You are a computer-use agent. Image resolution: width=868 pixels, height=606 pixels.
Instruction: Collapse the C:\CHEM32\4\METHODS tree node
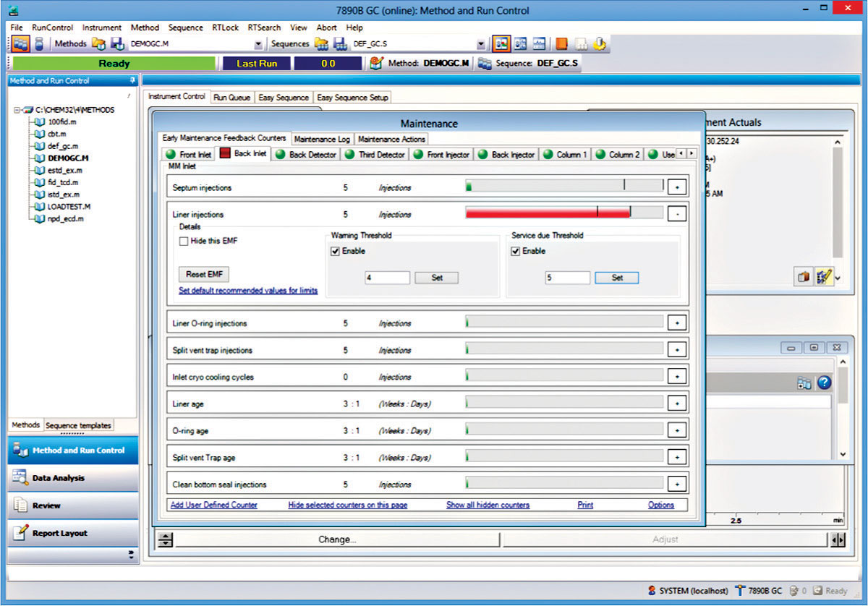17,109
